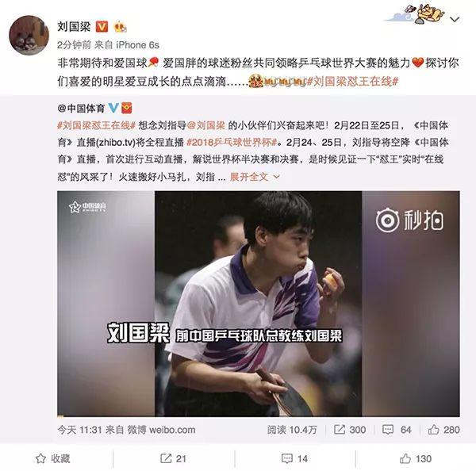Open the post options chevron menu
The height and width of the screenshot is (471, 476).
pyautogui.click(x=455, y=20)
